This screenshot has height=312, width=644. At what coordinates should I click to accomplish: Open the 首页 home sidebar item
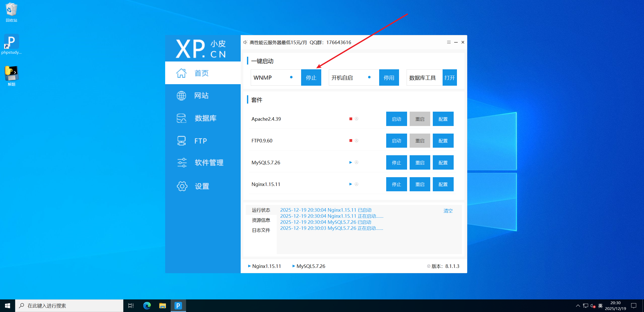pos(203,73)
